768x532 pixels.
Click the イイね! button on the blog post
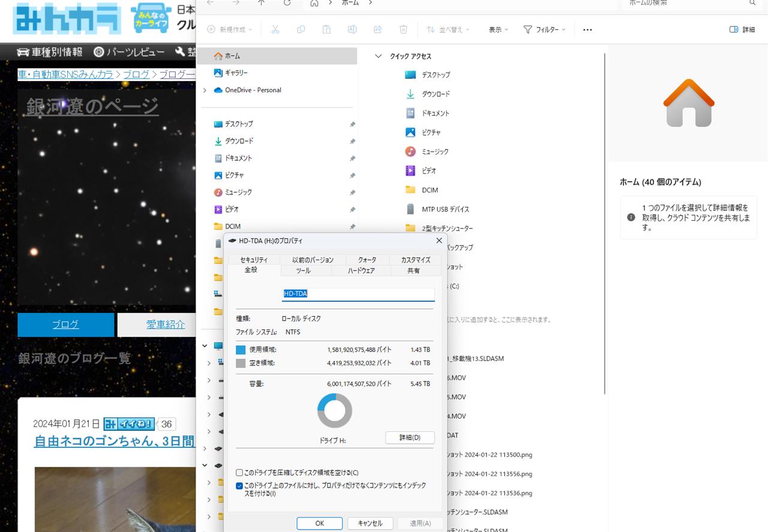point(129,424)
